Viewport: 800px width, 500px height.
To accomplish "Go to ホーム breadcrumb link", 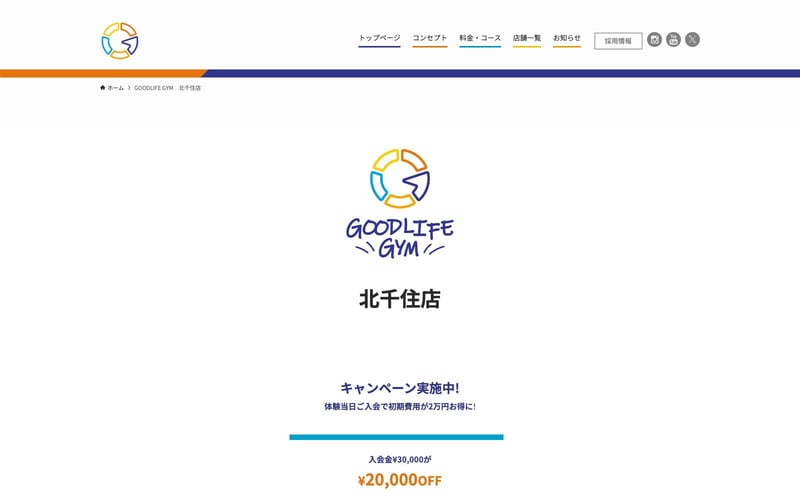I will [x=115, y=88].
